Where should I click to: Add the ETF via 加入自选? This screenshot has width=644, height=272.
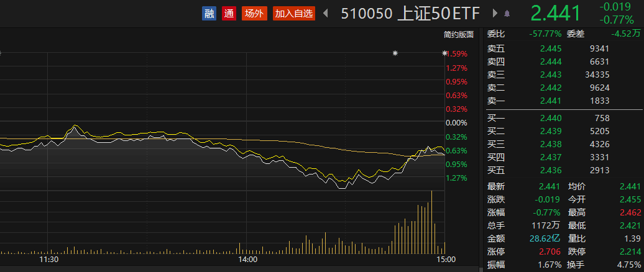coord(295,13)
